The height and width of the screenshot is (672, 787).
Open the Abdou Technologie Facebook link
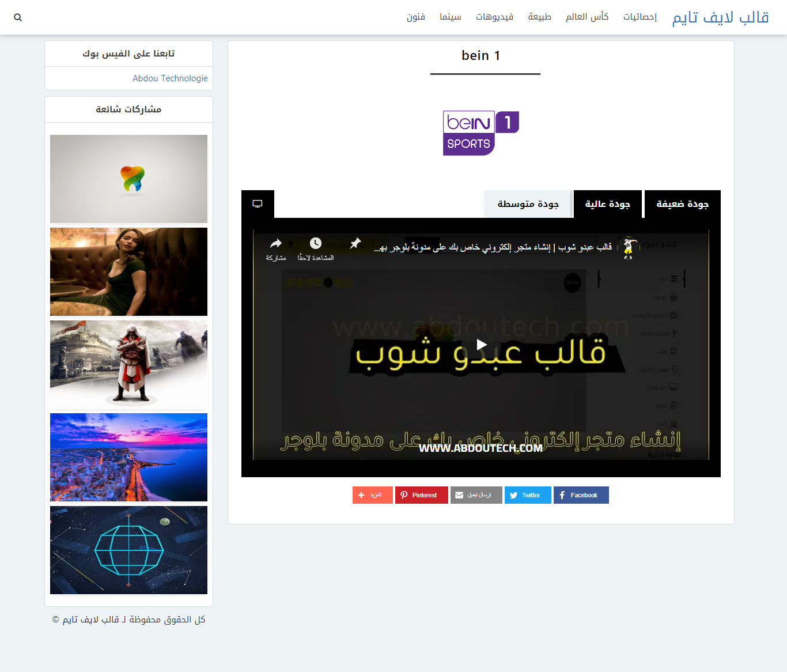click(x=171, y=78)
